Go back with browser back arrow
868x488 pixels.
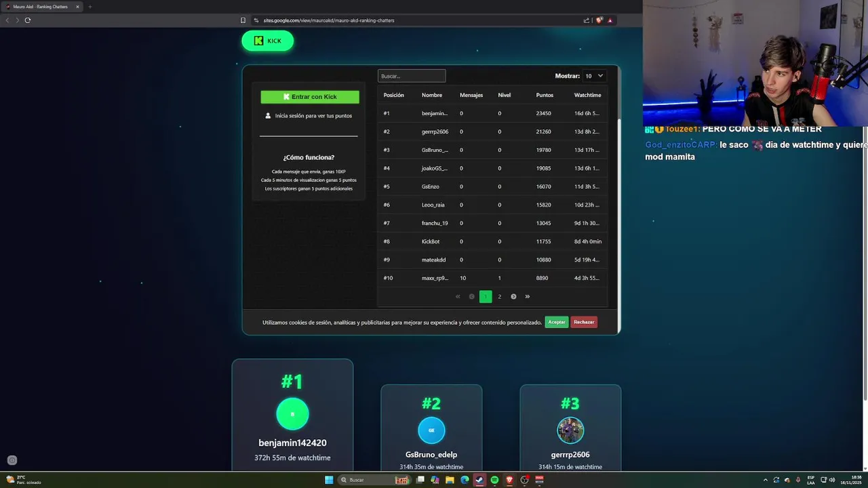point(7,20)
